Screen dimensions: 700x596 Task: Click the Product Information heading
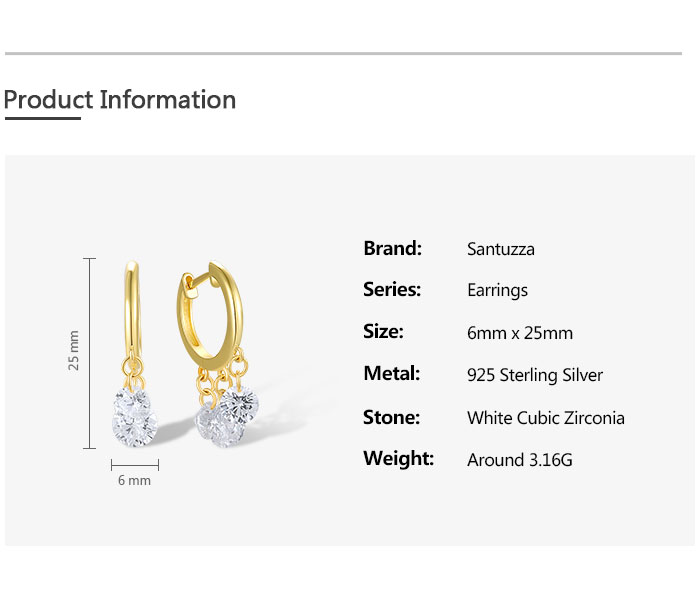click(120, 100)
